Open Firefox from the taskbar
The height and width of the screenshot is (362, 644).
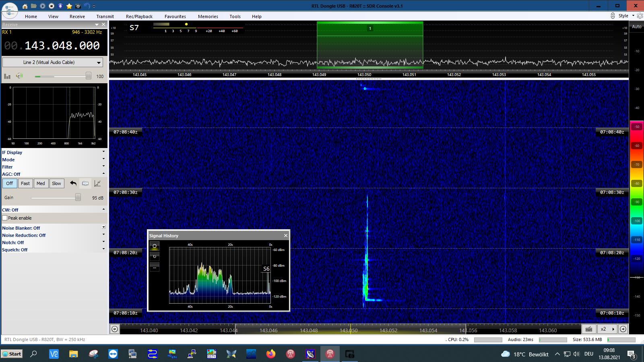pos(271,354)
